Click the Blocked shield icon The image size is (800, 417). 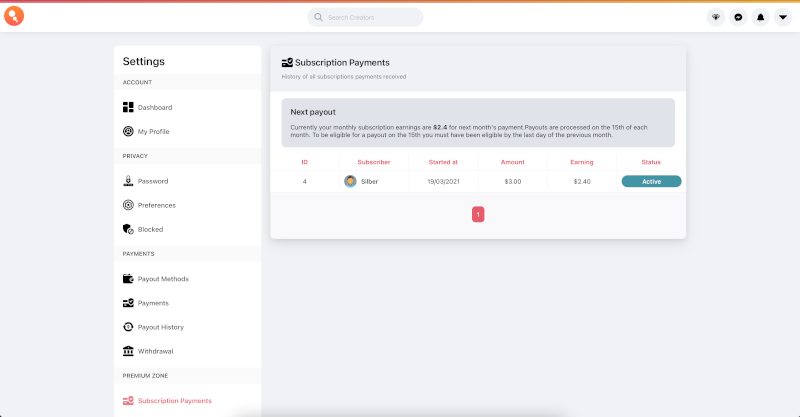(128, 229)
